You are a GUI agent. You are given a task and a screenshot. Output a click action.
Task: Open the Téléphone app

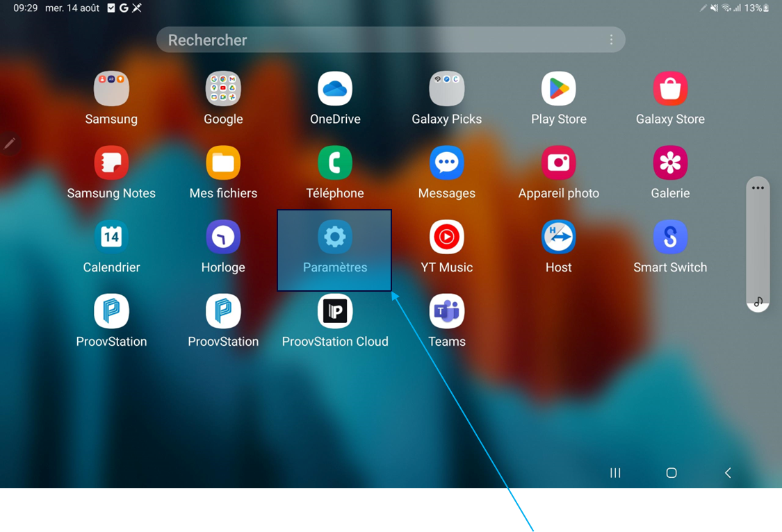pos(334,164)
